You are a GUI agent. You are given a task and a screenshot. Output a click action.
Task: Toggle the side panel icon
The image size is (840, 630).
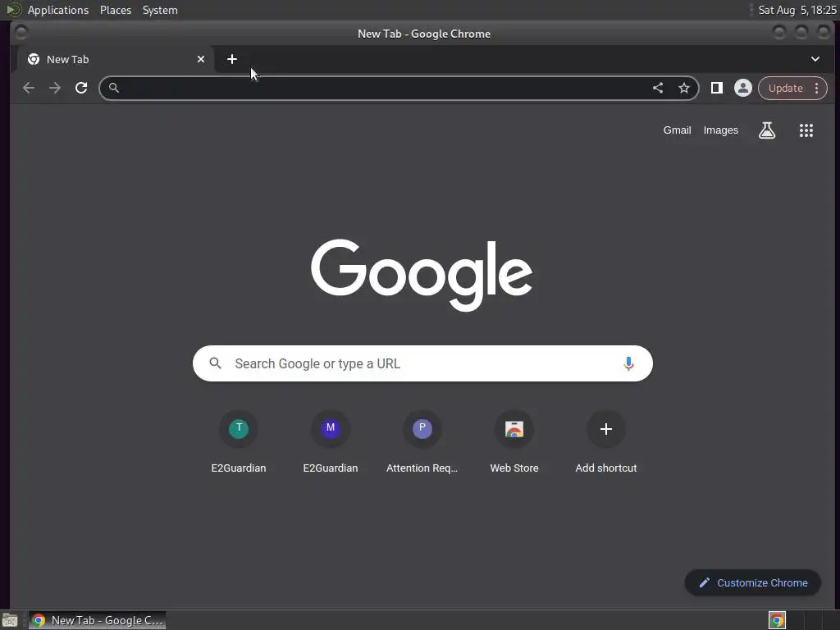716,88
